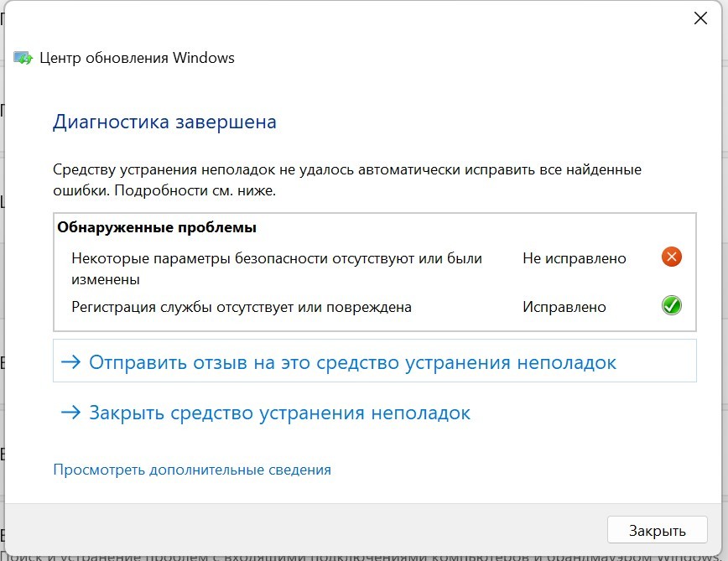Open 'Просмотреть дополнительные сведения' link
Image resolution: width=728 pixels, height=561 pixels.
click(x=192, y=470)
